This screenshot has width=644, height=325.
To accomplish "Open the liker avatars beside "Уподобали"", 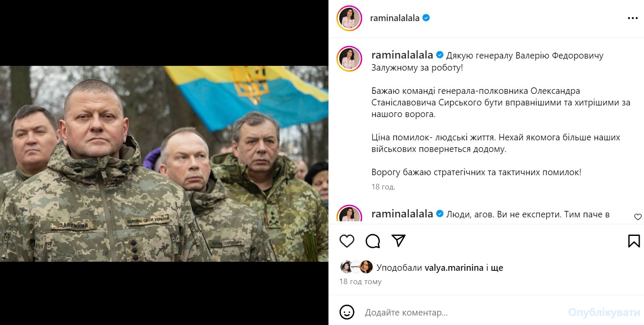I will (x=356, y=267).
